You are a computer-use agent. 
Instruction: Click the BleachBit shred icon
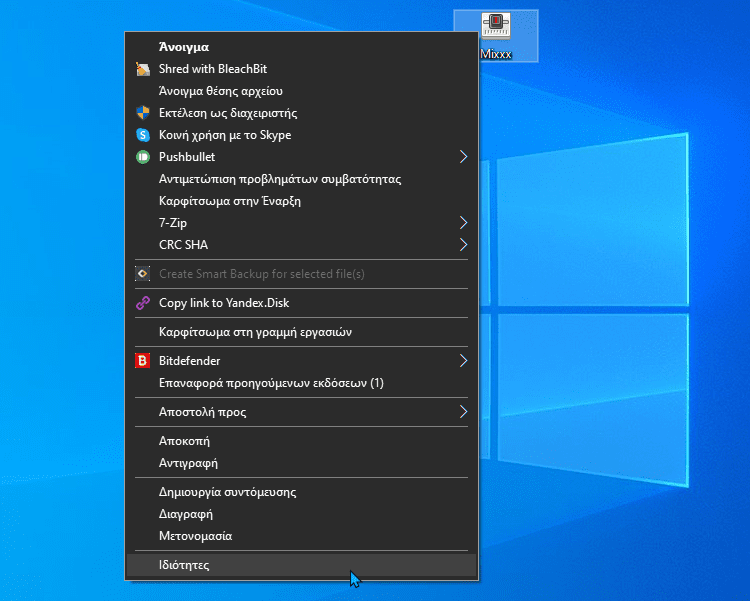click(x=143, y=69)
